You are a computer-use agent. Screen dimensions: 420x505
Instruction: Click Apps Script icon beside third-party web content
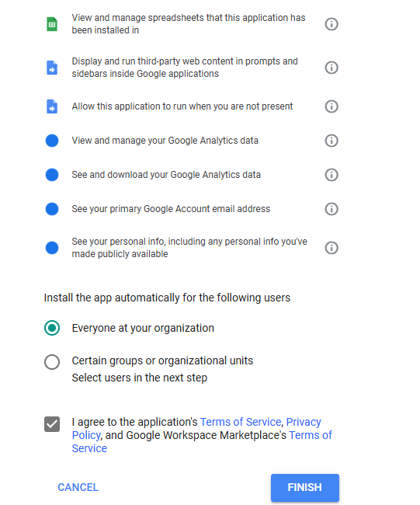[x=52, y=68]
